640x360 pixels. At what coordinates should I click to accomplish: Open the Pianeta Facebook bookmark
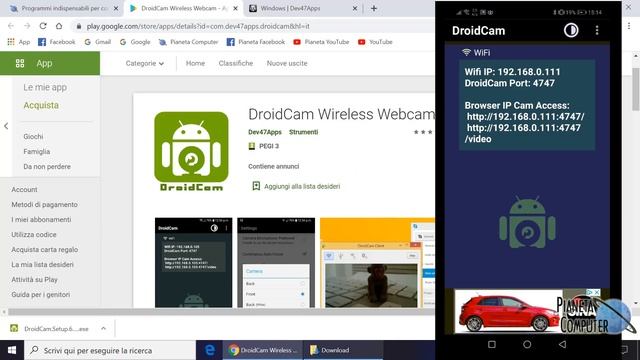click(256, 42)
